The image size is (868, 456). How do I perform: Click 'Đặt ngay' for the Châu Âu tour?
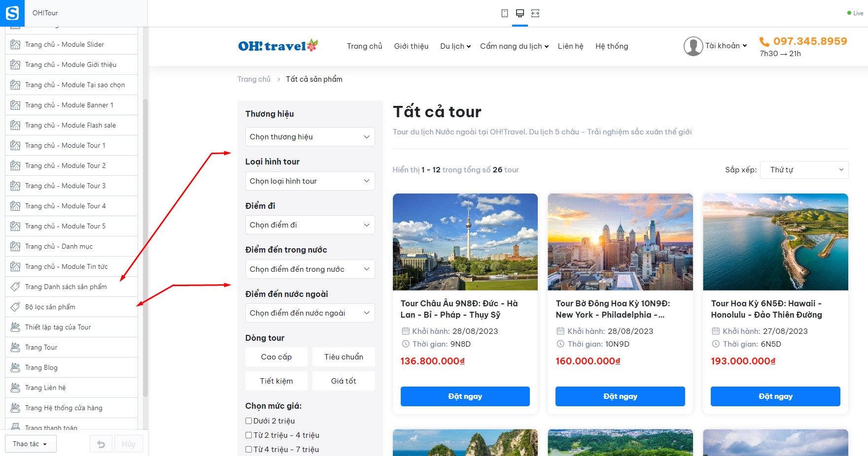tap(465, 396)
